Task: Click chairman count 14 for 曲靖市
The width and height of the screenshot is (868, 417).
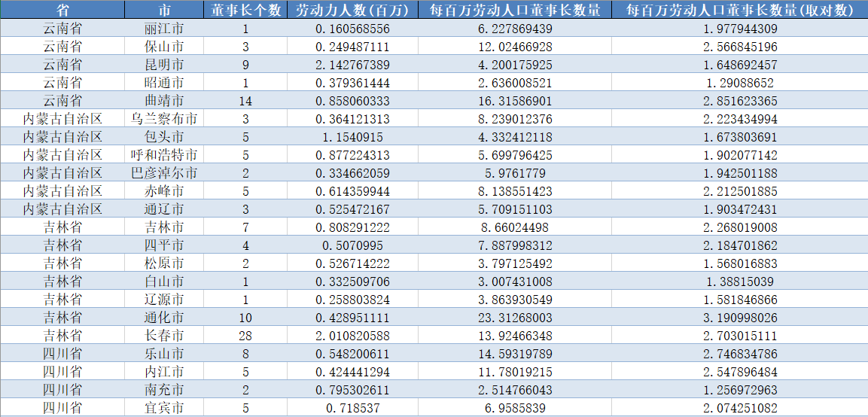Action: point(245,101)
